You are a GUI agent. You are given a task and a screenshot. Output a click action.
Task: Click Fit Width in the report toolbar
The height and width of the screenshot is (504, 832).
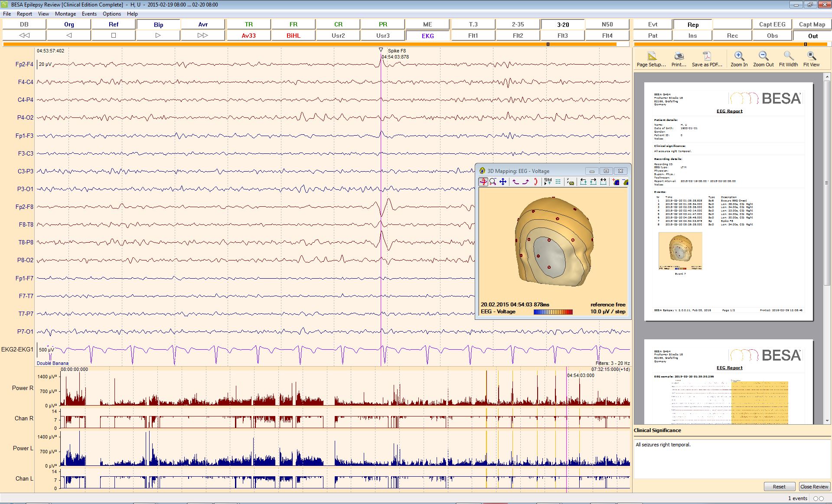(x=788, y=58)
